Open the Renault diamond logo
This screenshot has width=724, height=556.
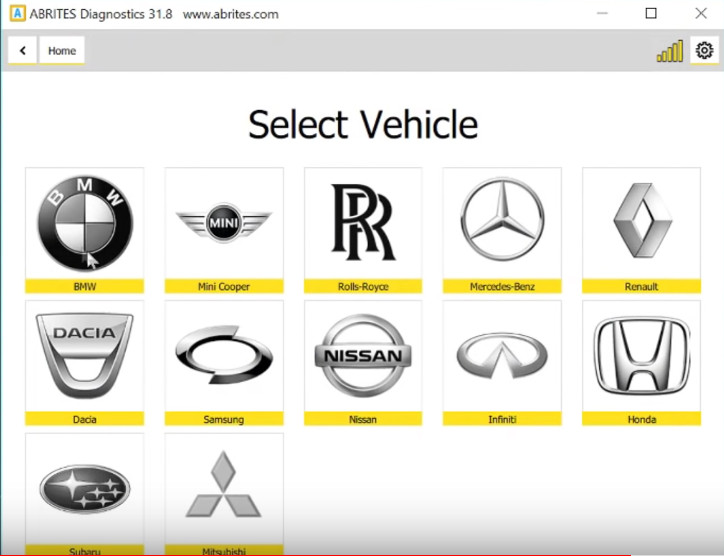coord(642,220)
